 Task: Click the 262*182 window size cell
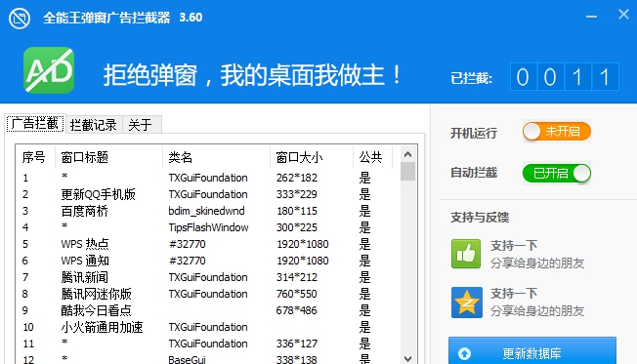click(297, 178)
